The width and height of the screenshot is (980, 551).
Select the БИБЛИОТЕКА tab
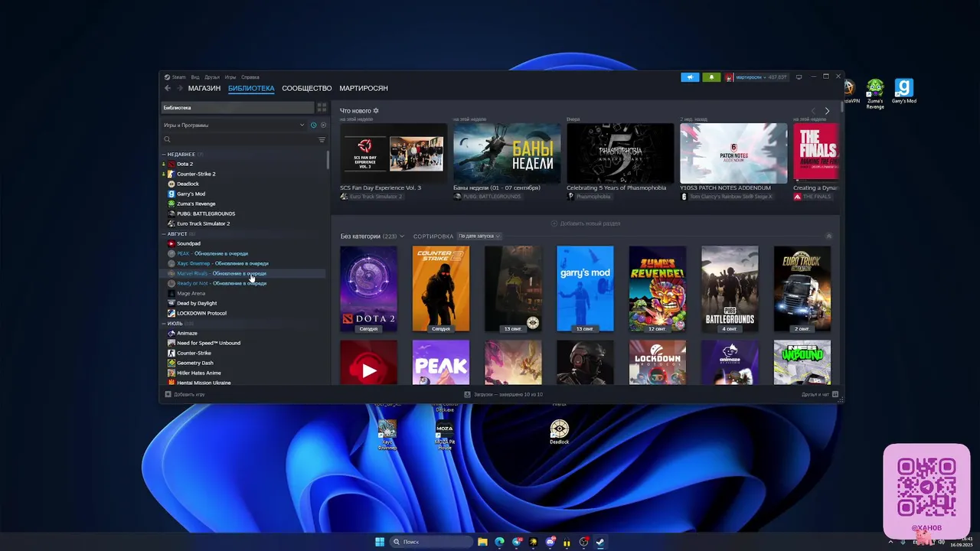click(x=251, y=89)
